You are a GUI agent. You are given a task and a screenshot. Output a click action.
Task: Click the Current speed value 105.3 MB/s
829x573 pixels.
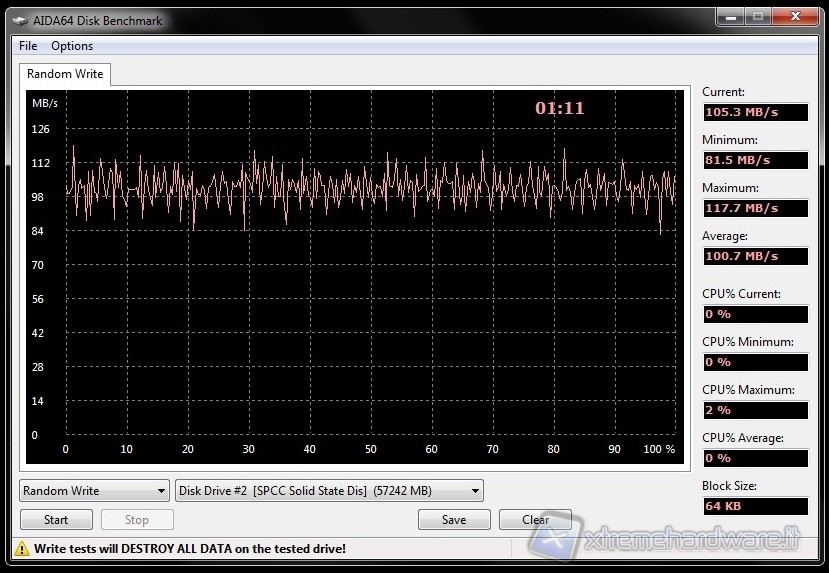tap(754, 112)
